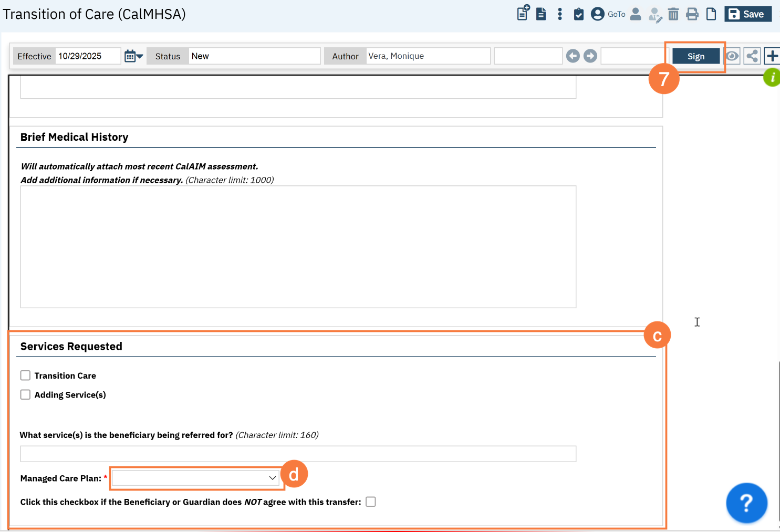Open the Managed Care Plan dropdown
The width and height of the screenshot is (780, 532).
(x=195, y=478)
